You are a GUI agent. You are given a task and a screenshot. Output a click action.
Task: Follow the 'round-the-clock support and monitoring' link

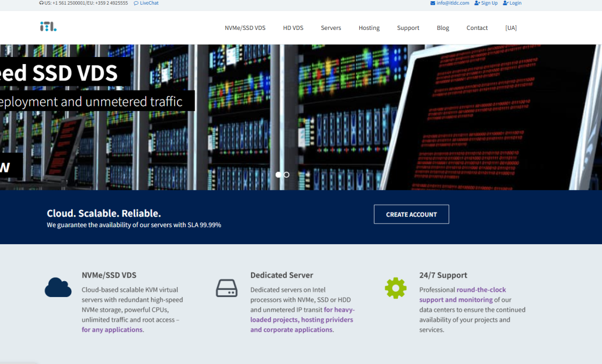463,295
